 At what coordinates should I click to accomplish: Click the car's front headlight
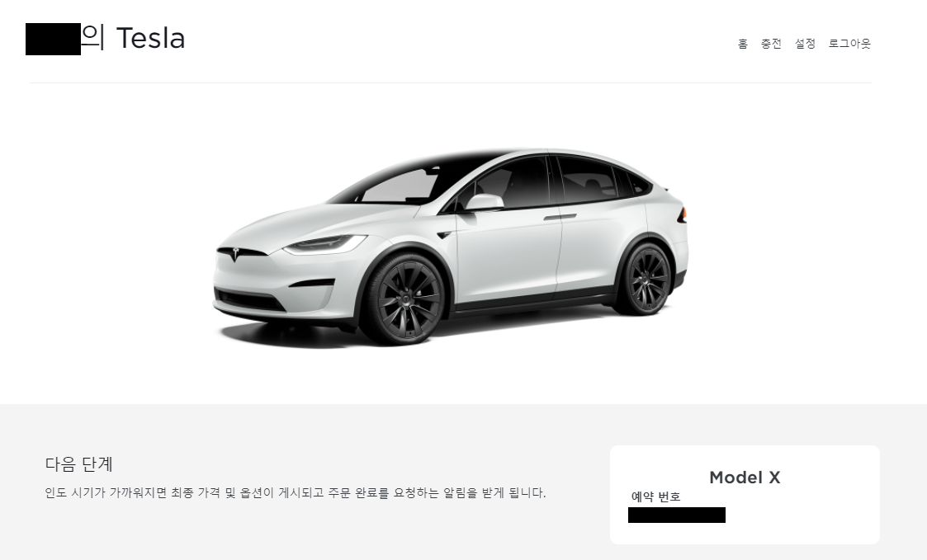point(325,243)
